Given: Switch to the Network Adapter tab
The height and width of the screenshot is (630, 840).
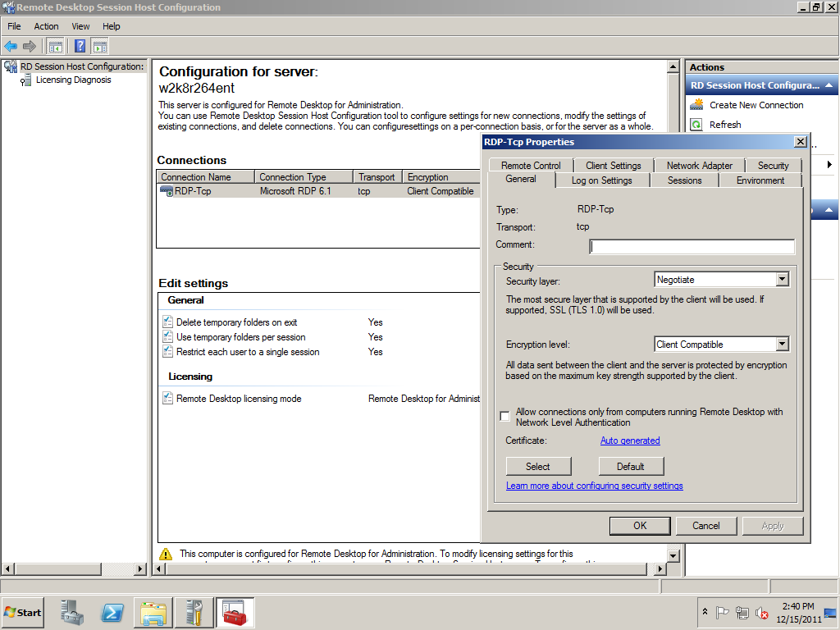Looking at the screenshot, I should [x=699, y=166].
